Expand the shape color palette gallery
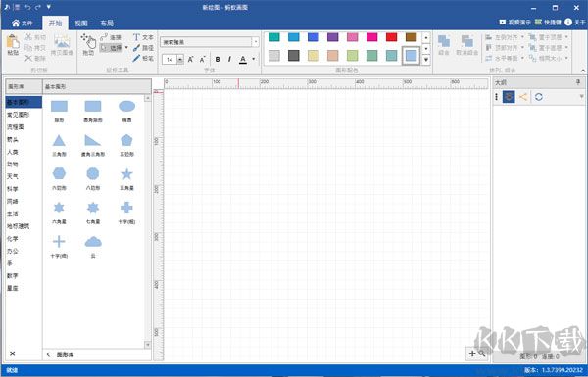 pyautogui.click(x=426, y=60)
